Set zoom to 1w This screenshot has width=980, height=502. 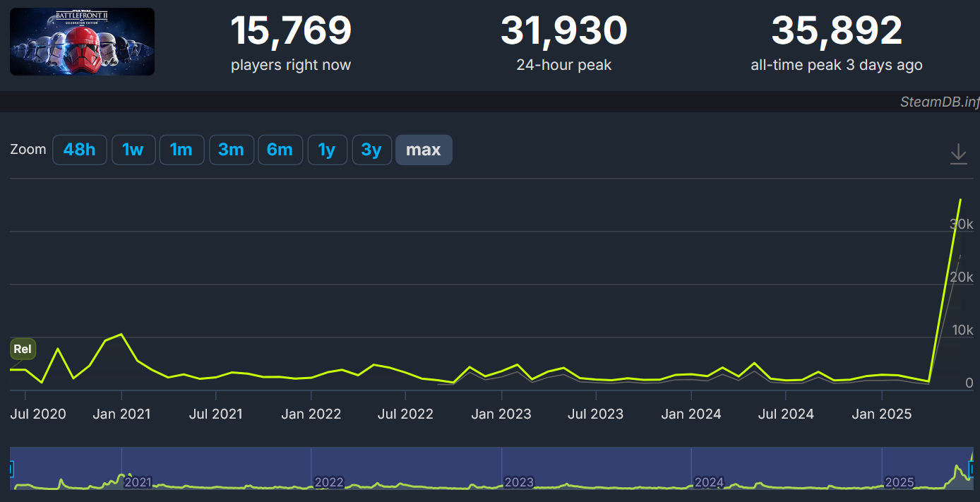(x=133, y=150)
